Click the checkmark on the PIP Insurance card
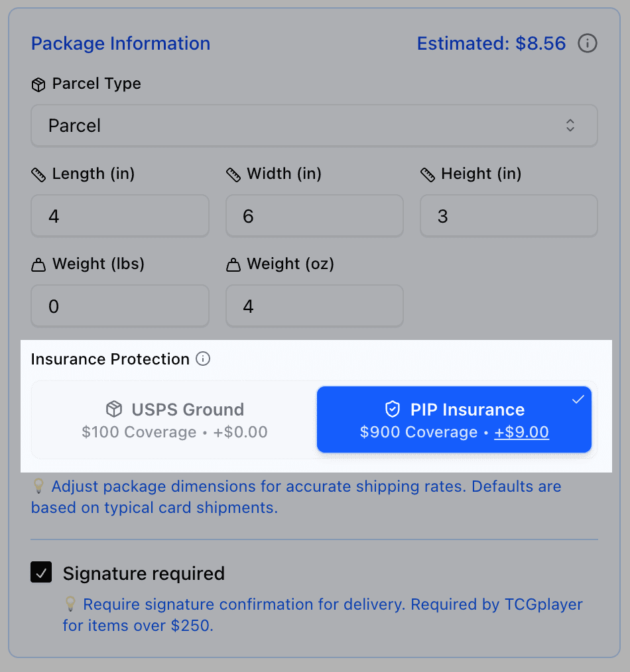630x672 pixels. (578, 399)
